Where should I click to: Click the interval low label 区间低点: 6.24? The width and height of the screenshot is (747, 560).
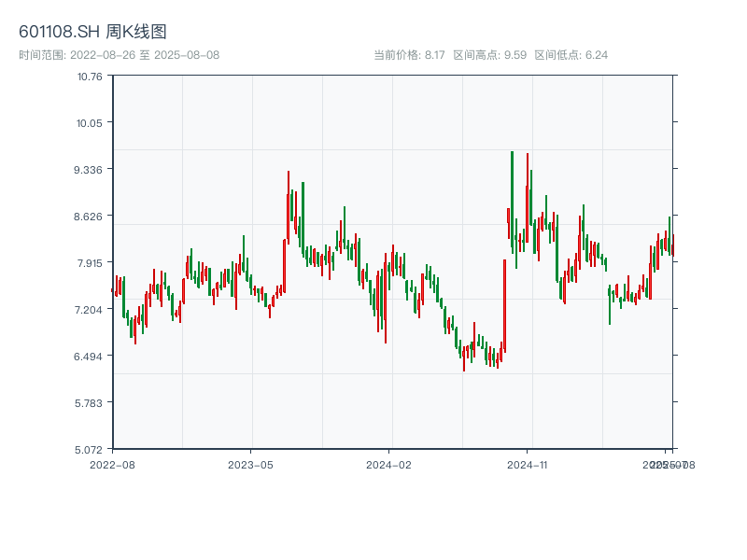click(x=571, y=55)
